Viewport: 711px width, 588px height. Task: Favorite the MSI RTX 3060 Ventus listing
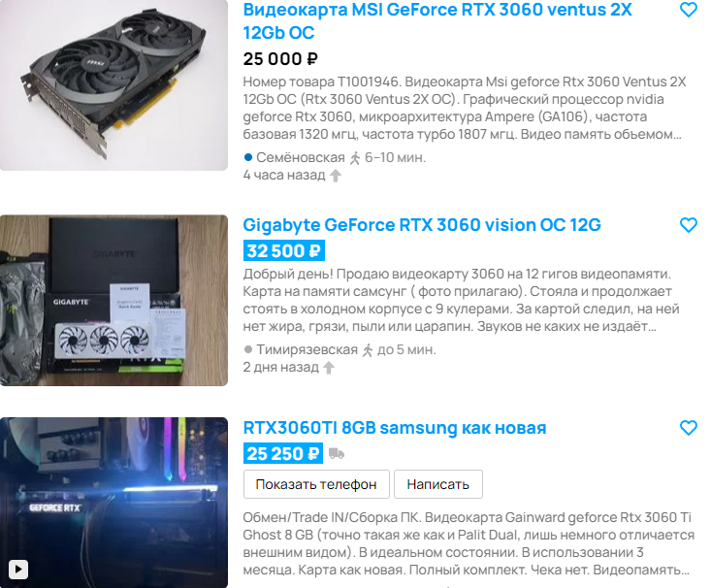689,10
